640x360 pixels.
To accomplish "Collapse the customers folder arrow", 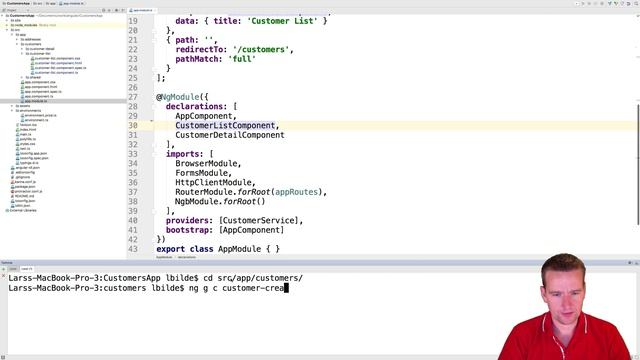I will click(17, 44).
